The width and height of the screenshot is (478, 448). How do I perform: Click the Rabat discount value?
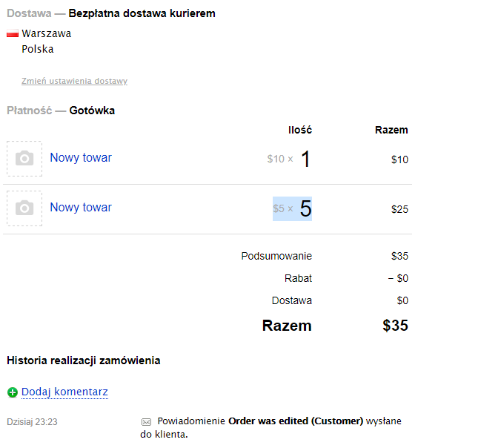398,279
